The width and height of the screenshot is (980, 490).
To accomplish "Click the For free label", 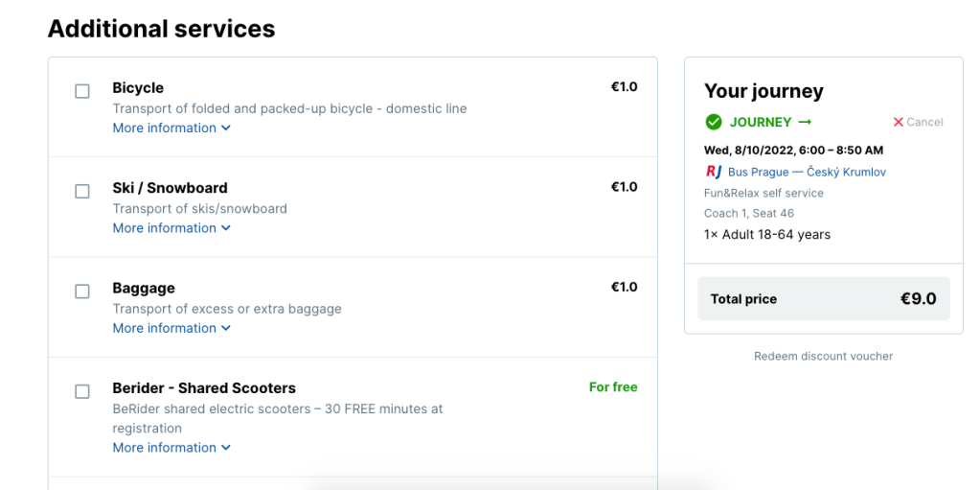I will tap(613, 387).
